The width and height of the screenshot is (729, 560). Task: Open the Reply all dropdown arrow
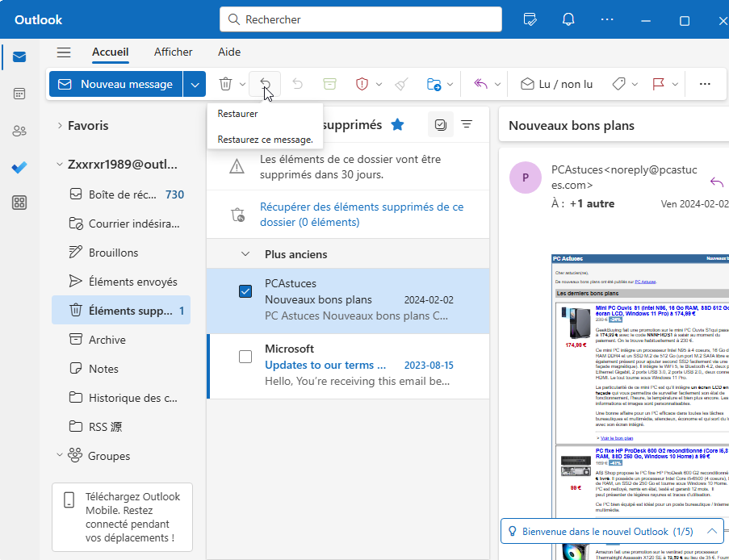point(497,84)
